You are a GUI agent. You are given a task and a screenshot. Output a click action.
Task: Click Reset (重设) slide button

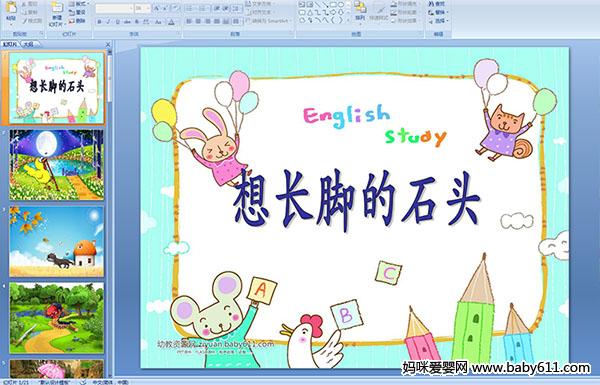77,12
